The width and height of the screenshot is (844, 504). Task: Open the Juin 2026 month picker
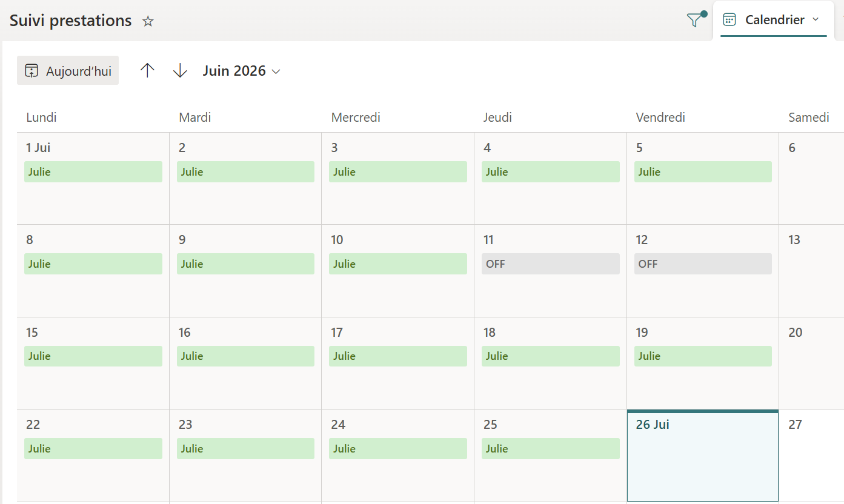[241, 71]
